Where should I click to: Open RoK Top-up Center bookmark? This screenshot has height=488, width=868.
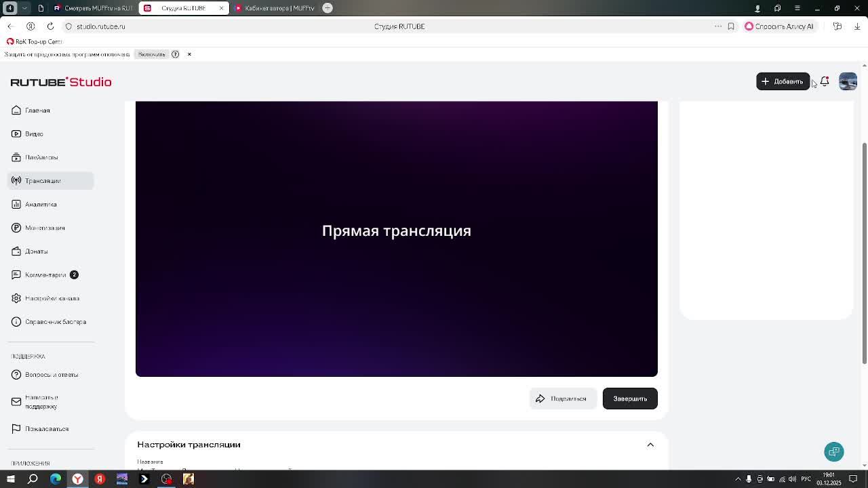point(34,41)
